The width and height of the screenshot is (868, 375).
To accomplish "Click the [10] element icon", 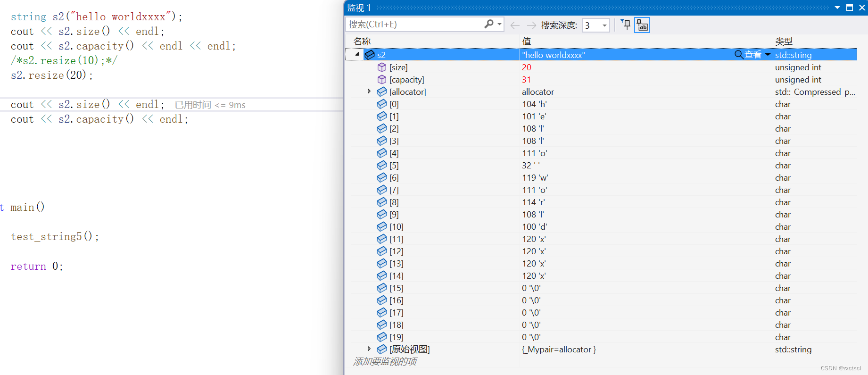I will [x=382, y=226].
